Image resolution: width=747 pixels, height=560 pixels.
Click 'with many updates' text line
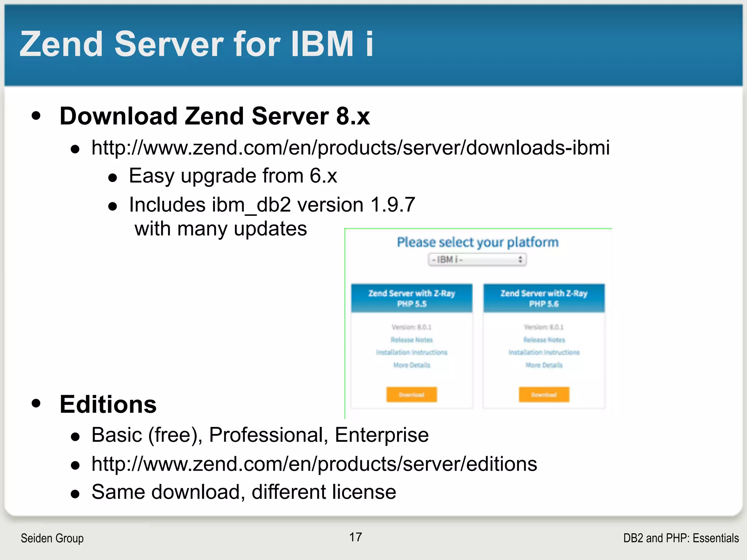(221, 229)
